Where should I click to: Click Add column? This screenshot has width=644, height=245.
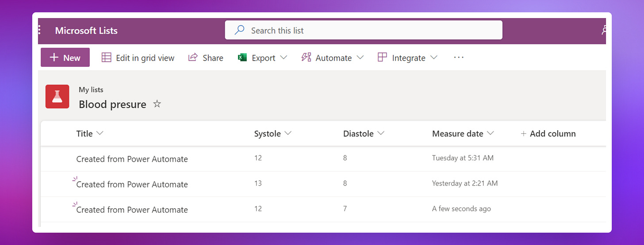(x=548, y=133)
